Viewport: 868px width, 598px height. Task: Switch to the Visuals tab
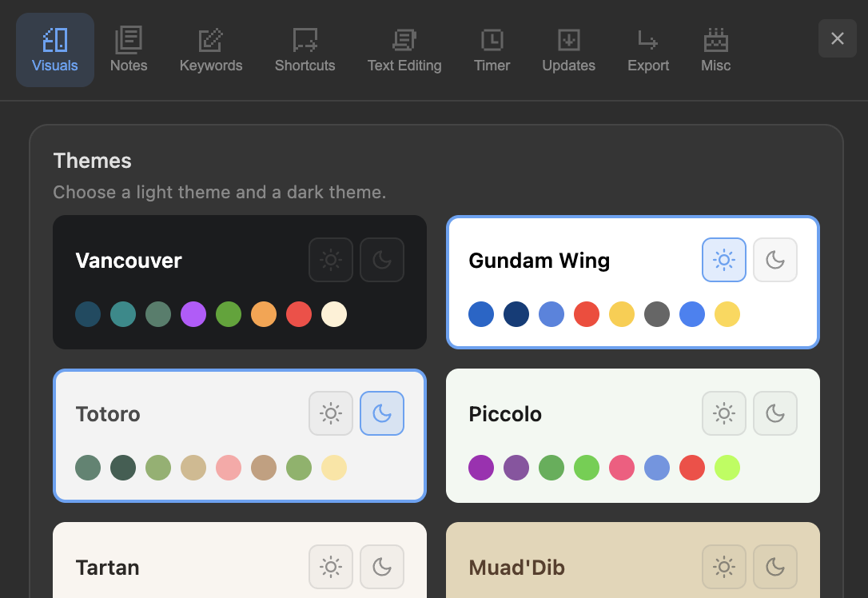pos(54,50)
